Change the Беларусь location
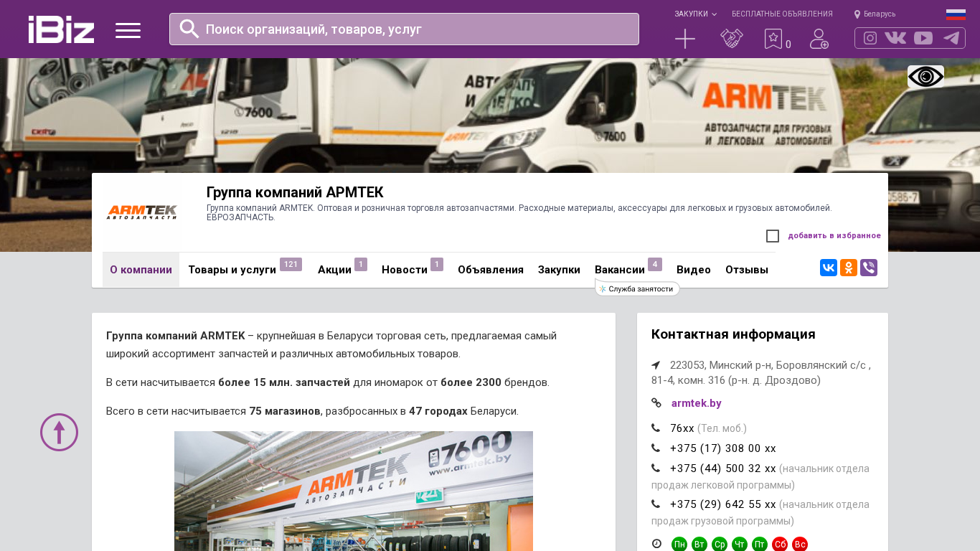This screenshot has width=980, height=551. click(x=875, y=14)
